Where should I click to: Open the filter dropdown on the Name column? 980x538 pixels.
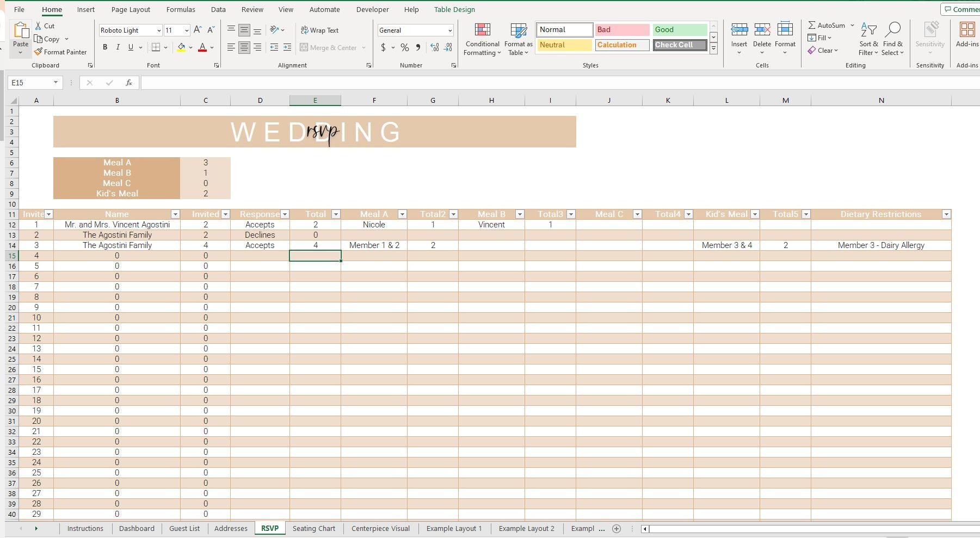(175, 214)
